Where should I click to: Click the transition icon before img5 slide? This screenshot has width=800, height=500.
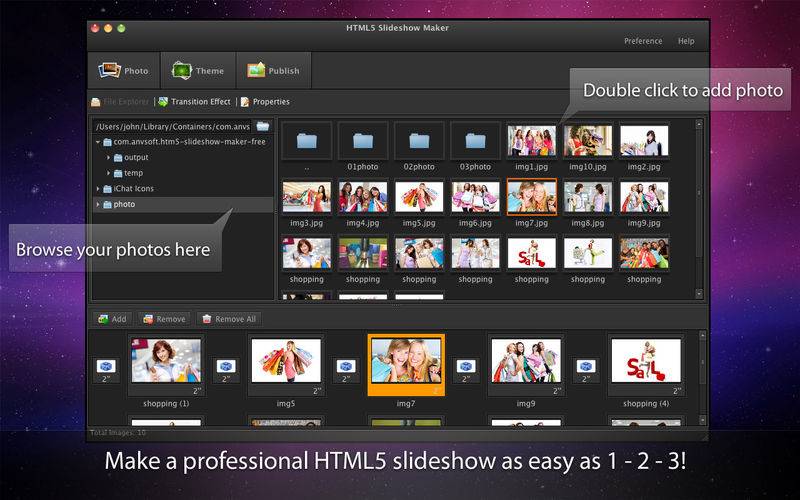226,366
